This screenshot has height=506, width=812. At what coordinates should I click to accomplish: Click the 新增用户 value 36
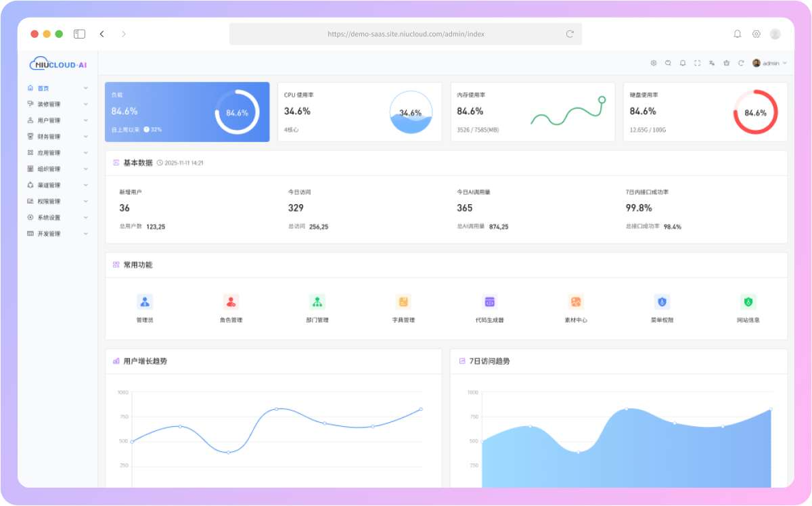(125, 208)
